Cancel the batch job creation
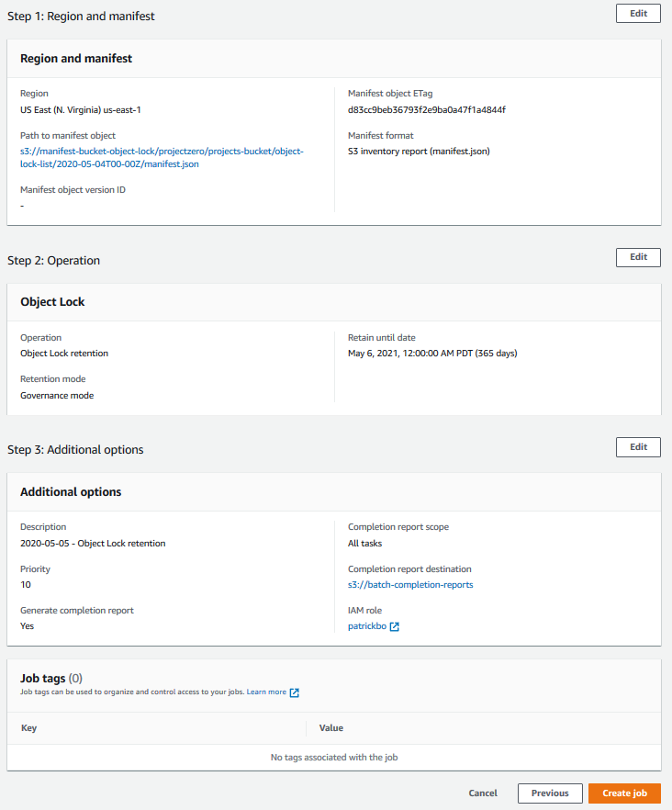The height and width of the screenshot is (810, 672). click(x=483, y=793)
